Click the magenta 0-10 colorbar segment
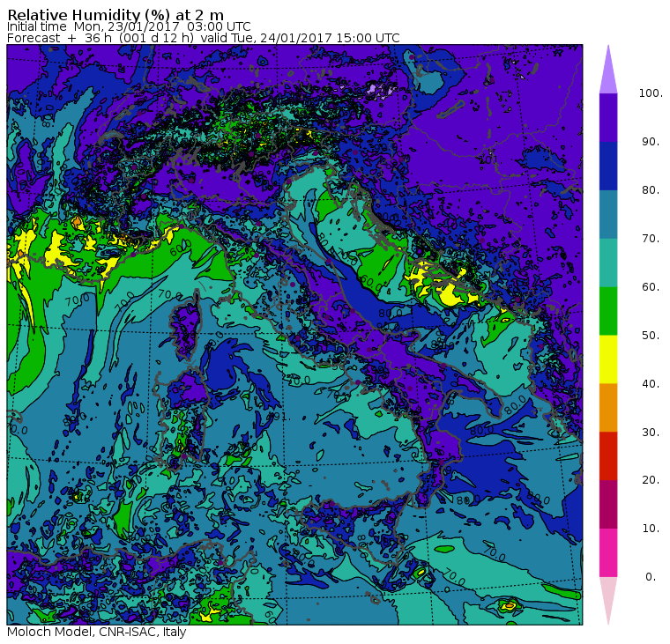 (x=608, y=553)
